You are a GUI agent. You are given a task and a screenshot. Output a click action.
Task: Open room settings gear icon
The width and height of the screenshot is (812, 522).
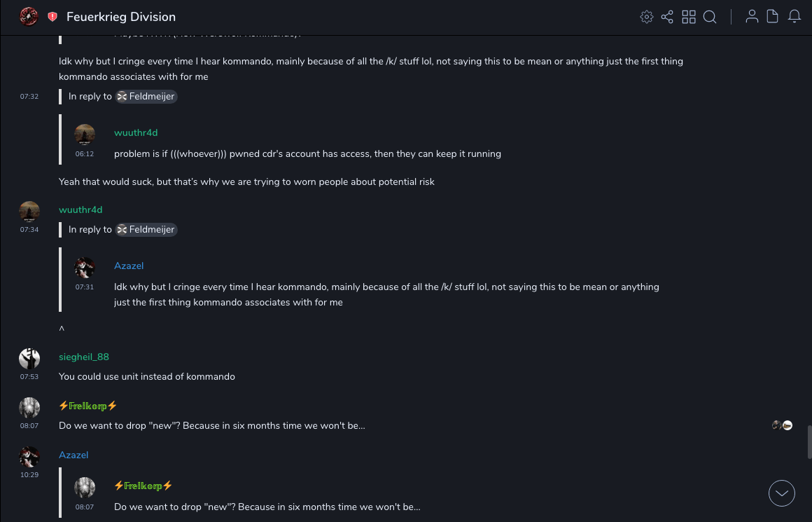pyautogui.click(x=646, y=17)
